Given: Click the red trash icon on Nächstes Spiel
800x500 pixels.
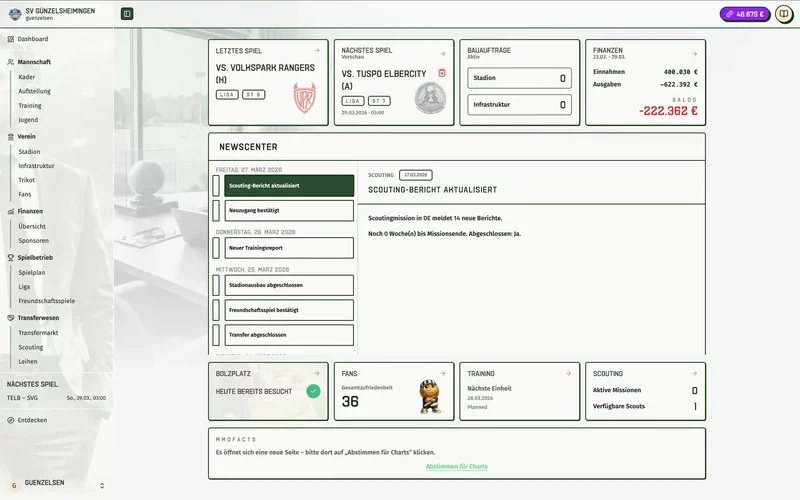Looking at the screenshot, I should coord(442,73).
